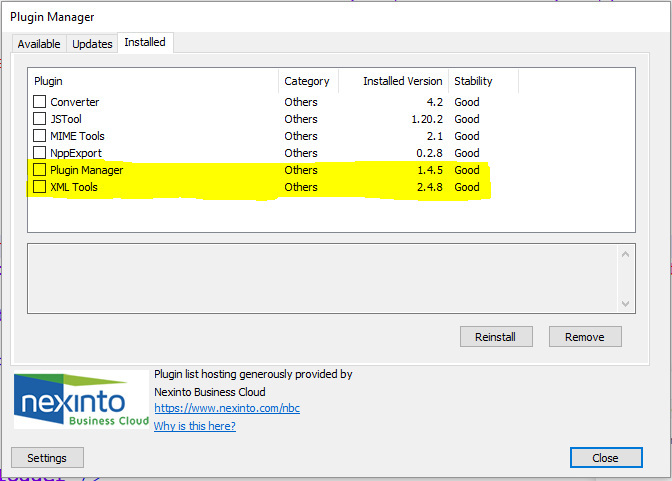Select the 'Converter' plugin name
This screenshot has width=672, height=481.
[x=75, y=102]
